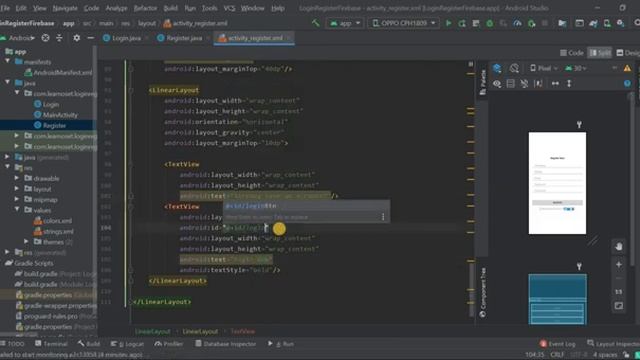
Task: Open the Component Tree side tab
Action: point(482,293)
